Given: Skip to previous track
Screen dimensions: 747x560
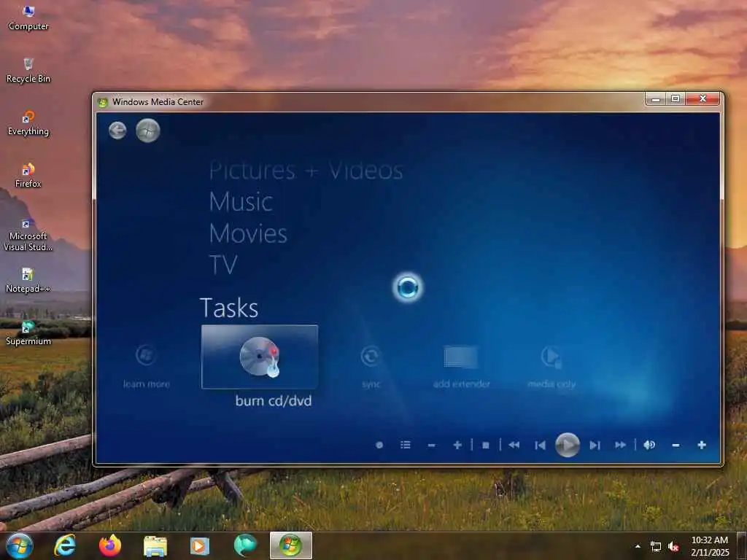Looking at the screenshot, I should pyautogui.click(x=540, y=446).
